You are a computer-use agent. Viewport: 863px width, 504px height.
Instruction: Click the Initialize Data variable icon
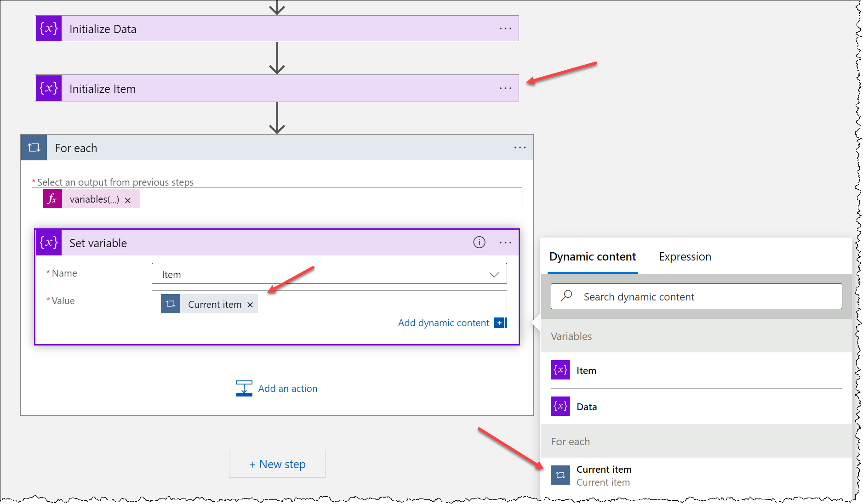coord(49,29)
